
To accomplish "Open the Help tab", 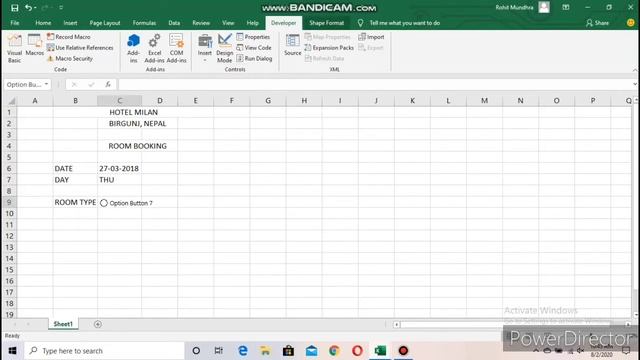I will coord(252,23).
